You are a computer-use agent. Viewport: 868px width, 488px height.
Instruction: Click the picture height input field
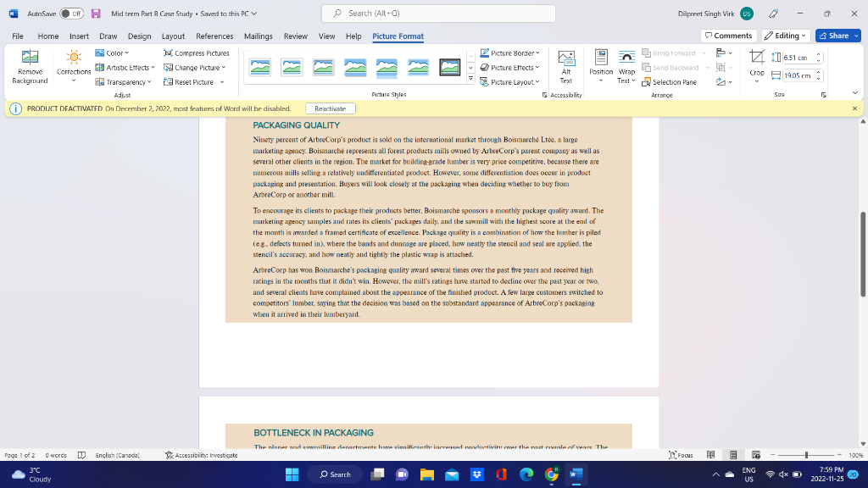[x=798, y=58]
